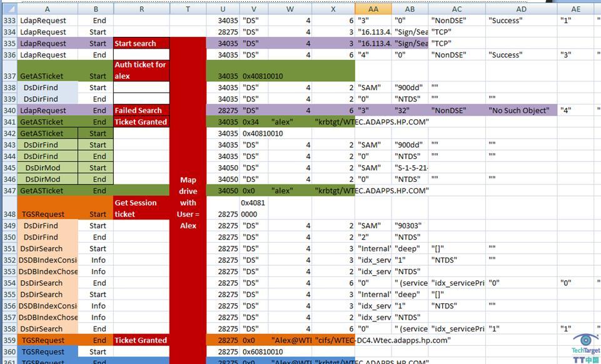601x364 pixels.
Task: Click the "Map drive with User = Alex" cell
Action: (188, 202)
